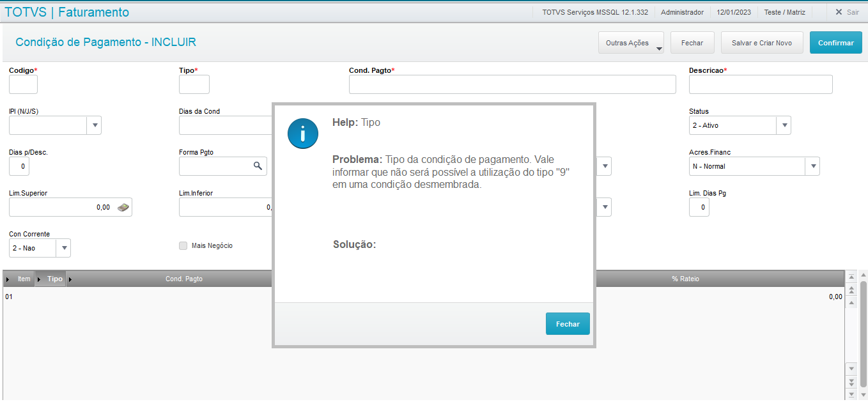Click the arrow before Tipo column header

coord(40,279)
